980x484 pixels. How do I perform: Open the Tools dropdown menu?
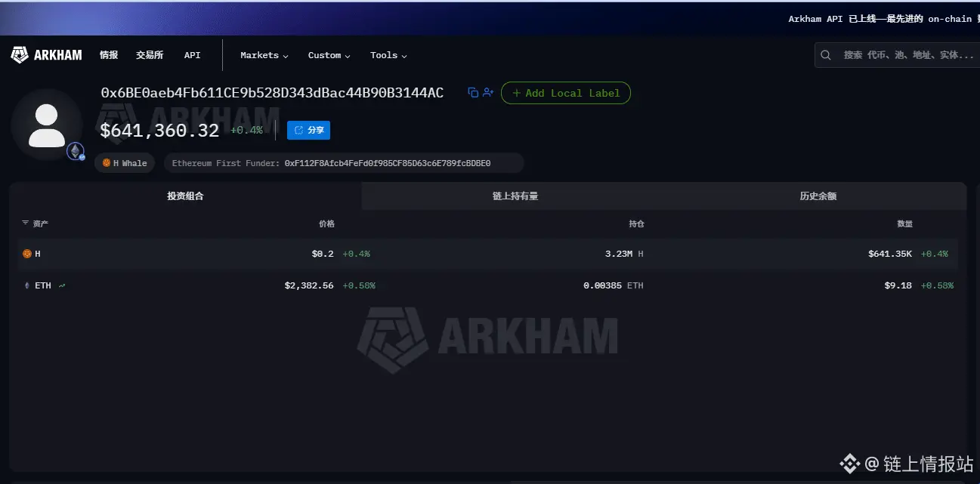(x=388, y=55)
